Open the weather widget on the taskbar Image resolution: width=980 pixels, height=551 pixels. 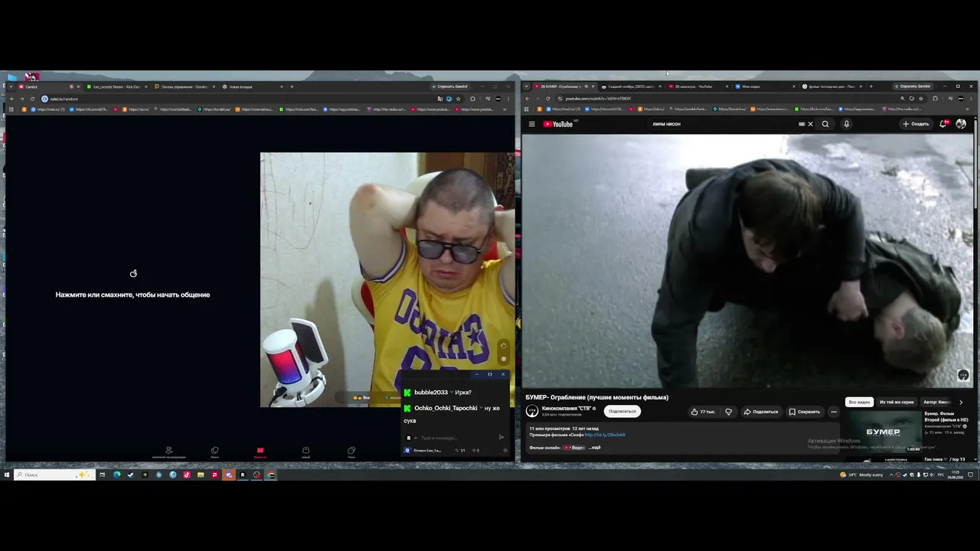(x=861, y=474)
